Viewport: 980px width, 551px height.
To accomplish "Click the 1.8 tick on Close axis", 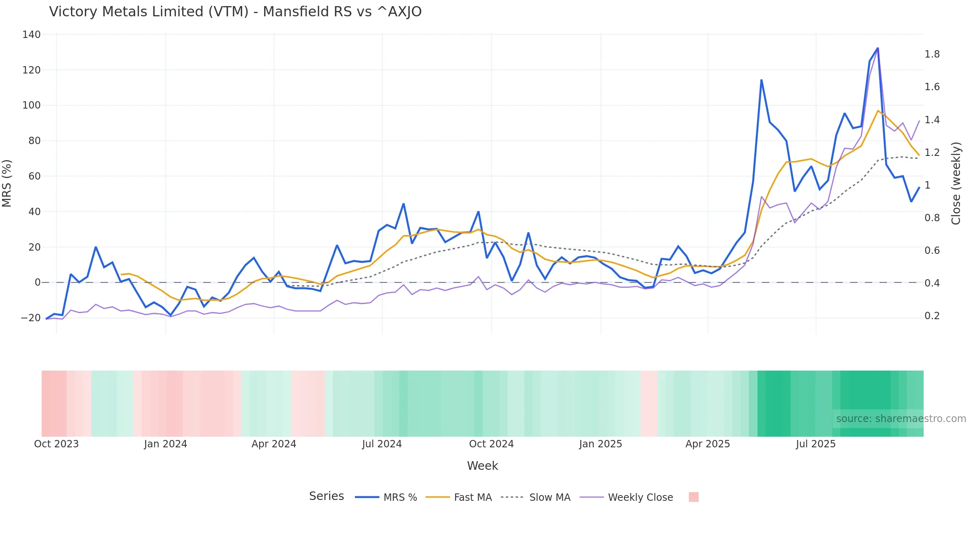I will point(932,54).
